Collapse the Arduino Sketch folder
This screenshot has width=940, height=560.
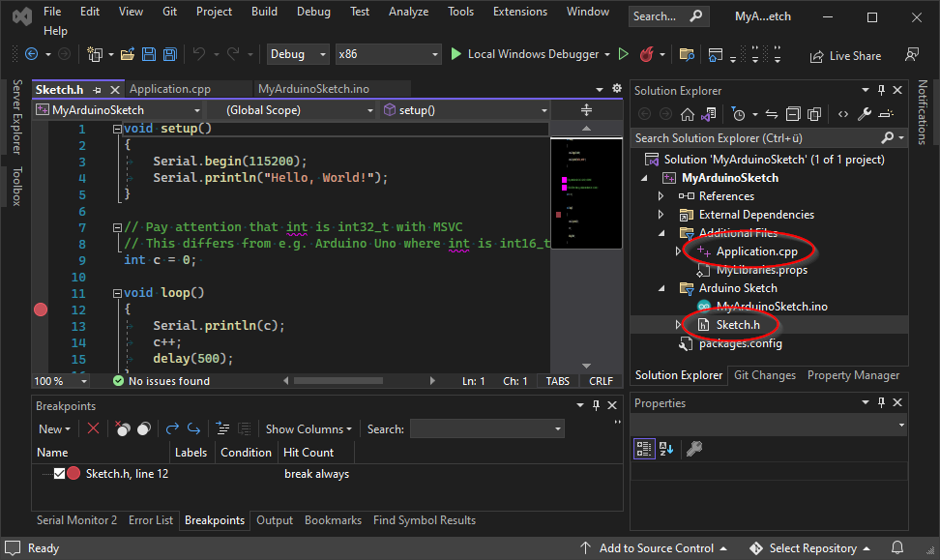[x=661, y=288]
